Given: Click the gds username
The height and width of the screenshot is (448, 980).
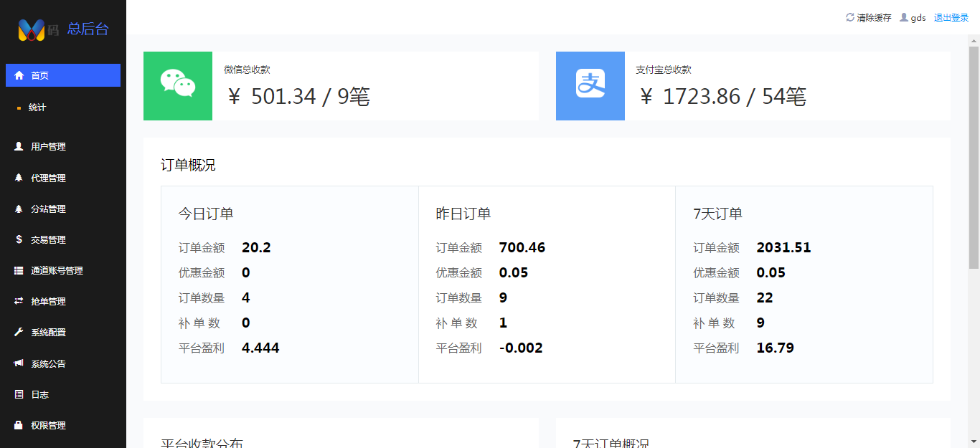Looking at the screenshot, I should click(x=918, y=18).
